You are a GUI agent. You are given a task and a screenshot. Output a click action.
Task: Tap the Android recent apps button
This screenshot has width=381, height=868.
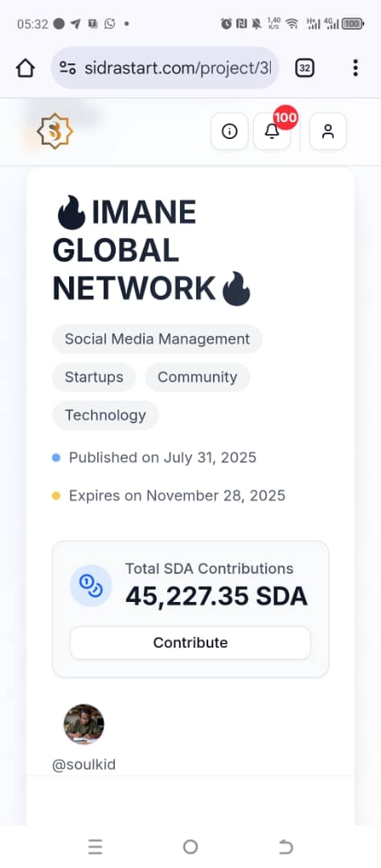[x=95, y=847]
